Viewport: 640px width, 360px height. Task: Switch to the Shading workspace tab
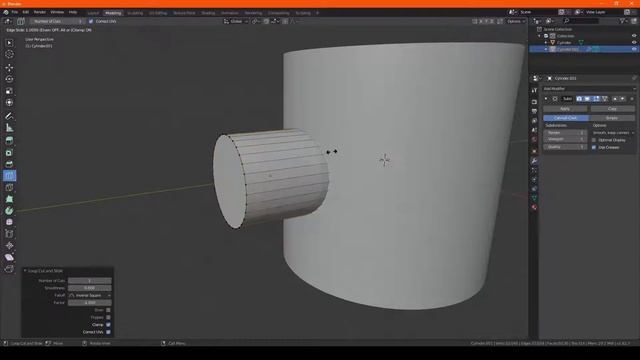(208, 13)
